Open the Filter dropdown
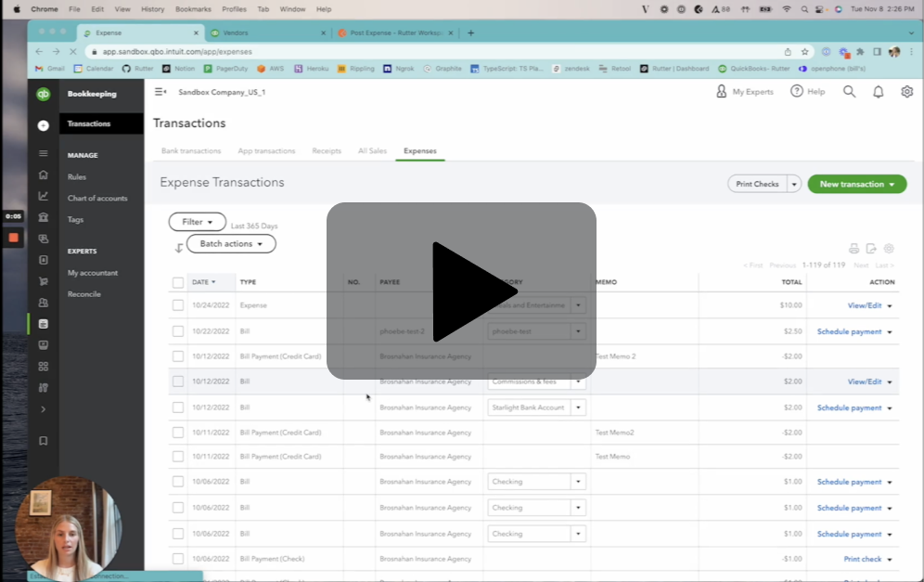The width and height of the screenshot is (924, 582). (x=197, y=222)
